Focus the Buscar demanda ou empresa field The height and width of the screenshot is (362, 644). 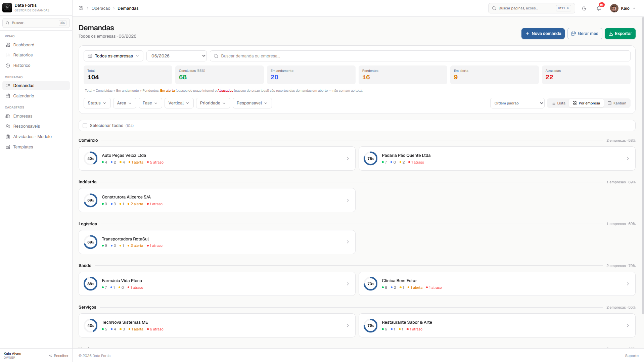[x=420, y=56]
